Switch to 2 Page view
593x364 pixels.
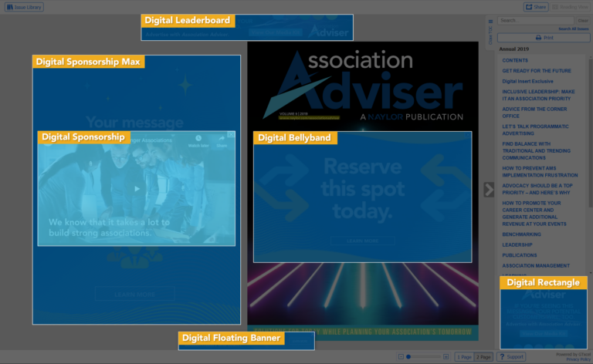pos(483,357)
